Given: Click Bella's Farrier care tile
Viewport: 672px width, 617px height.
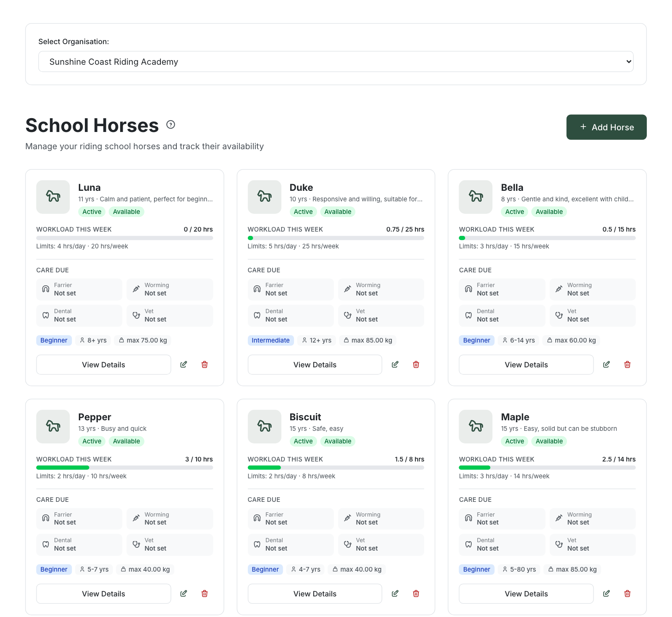Looking at the screenshot, I should point(502,289).
